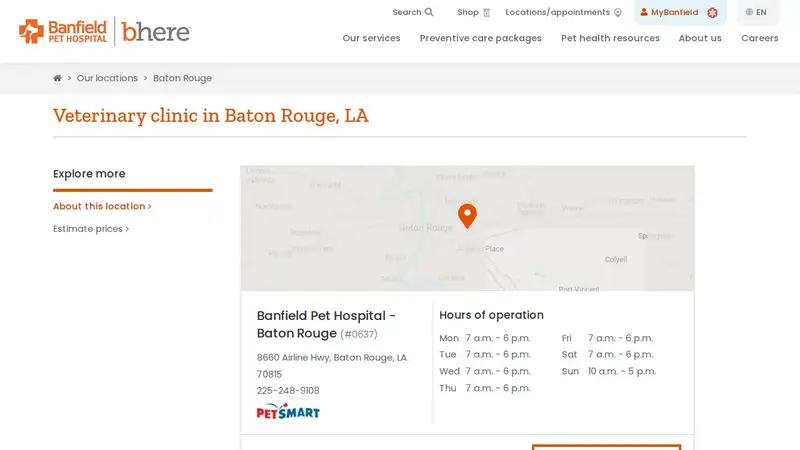Click the Banfield Pet Hospital - Baton Rouge title

[x=326, y=324]
